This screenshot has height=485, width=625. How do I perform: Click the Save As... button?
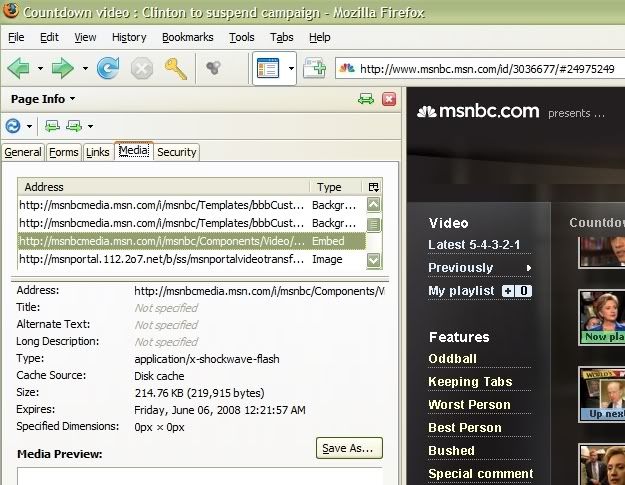[x=349, y=448]
